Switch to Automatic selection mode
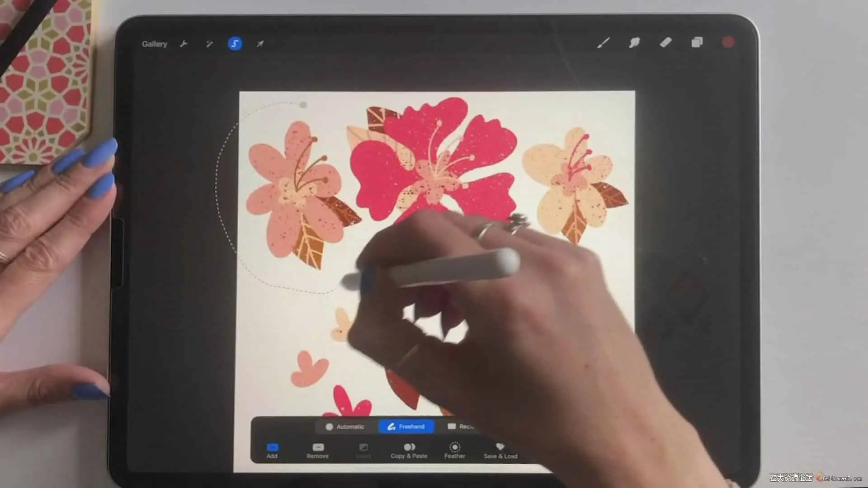This screenshot has width=868, height=488. 345,427
